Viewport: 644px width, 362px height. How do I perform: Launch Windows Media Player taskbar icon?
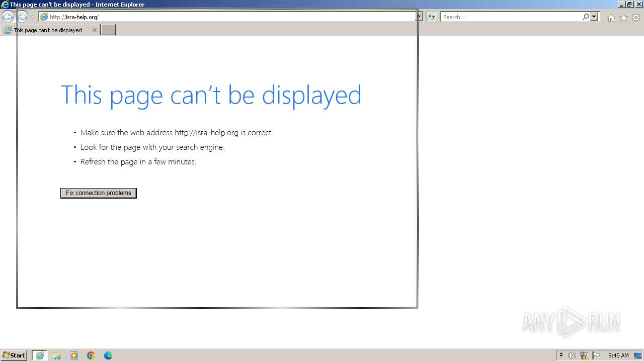click(x=74, y=355)
